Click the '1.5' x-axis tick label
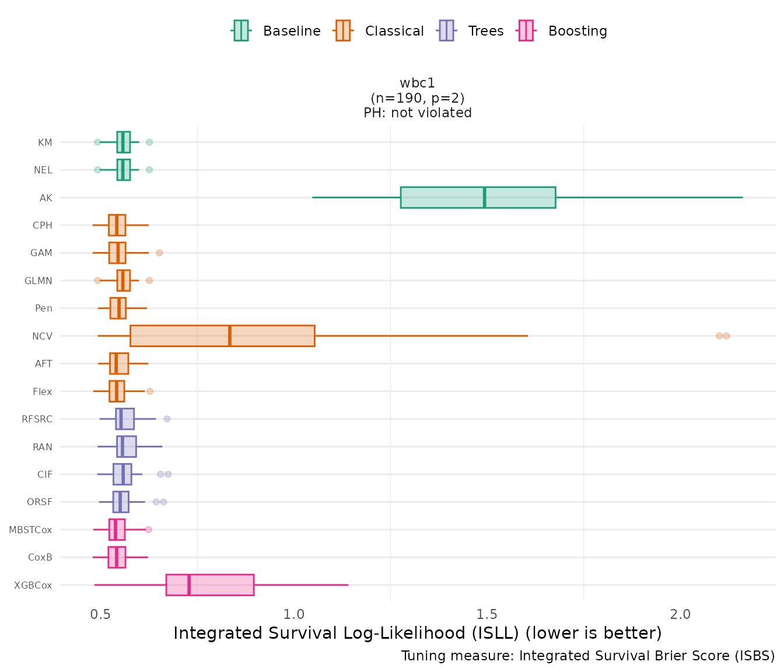Viewport: 784px width, 672px height. pos(487,614)
